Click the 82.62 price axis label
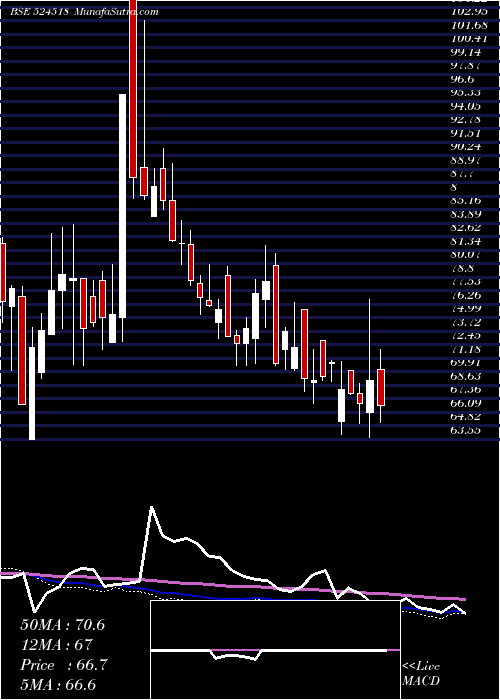Viewport: 500px width, 700px height. point(465,228)
